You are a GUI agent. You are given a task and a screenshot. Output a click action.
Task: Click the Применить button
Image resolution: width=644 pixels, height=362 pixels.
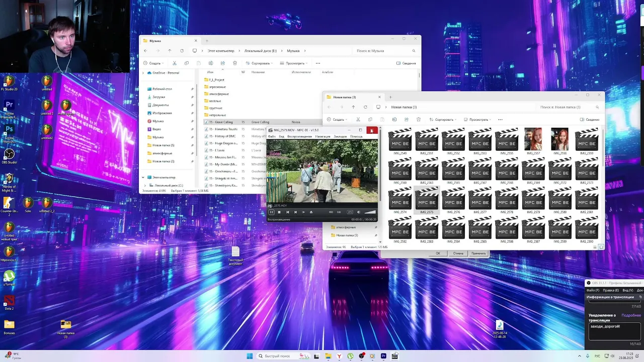478,253
